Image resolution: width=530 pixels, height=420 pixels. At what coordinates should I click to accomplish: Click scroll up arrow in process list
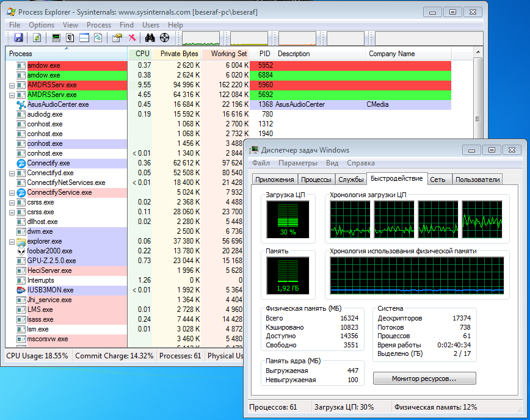point(477,52)
